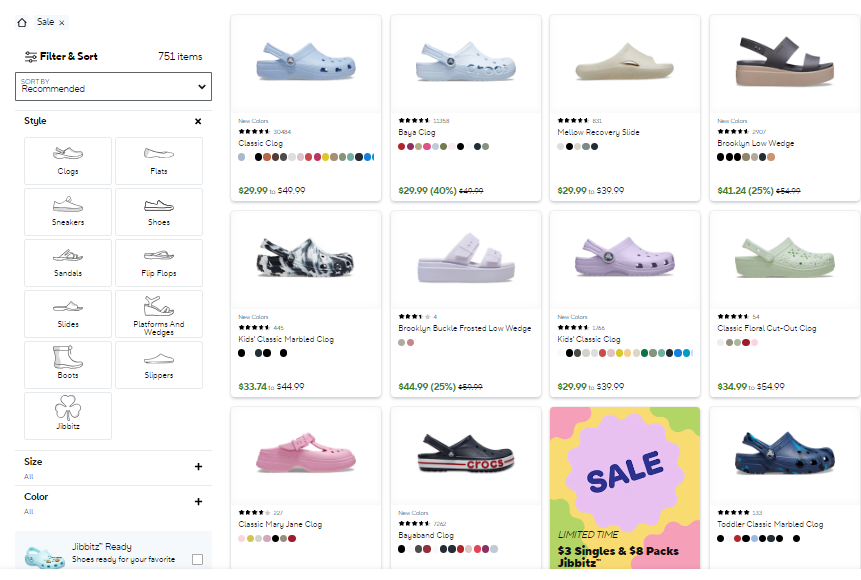Open the Toddler Classic Marbled Clog image
Screen dimensions: 861x580
(x=785, y=455)
